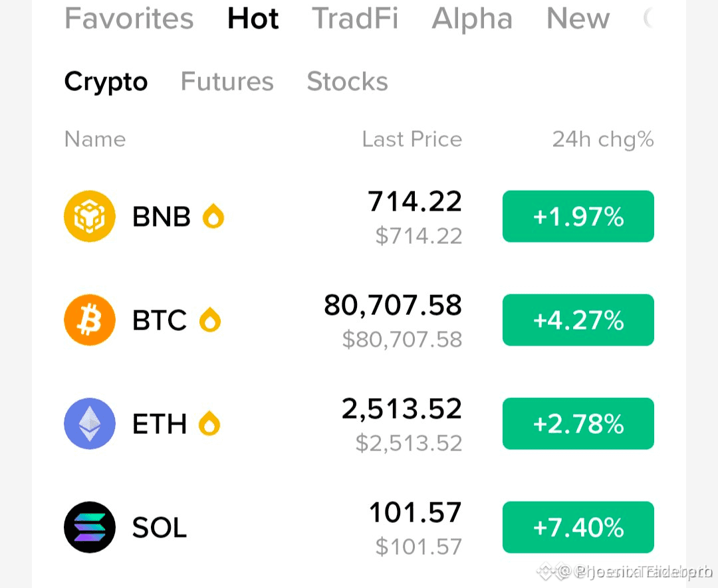This screenshot has height=588, width=718.
Task: Tap the flame icon next to BTC
Action: click(x=210, y=320)
